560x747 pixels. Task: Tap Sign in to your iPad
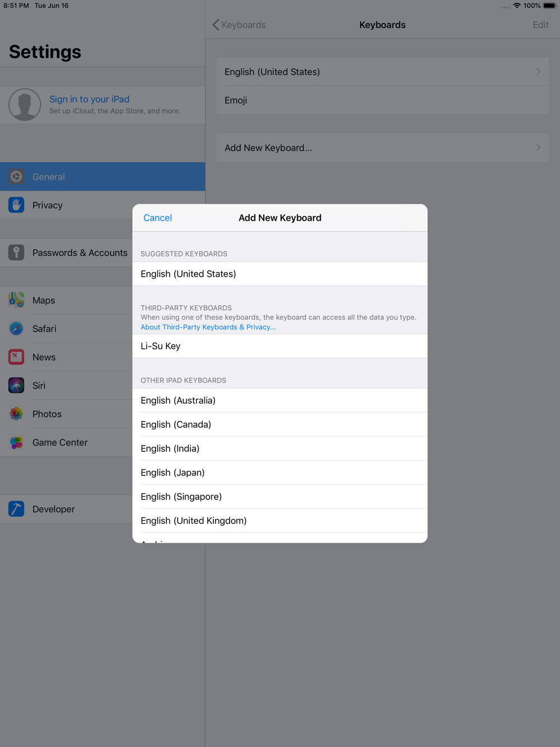pyautogui.click(x=89, y=99)
